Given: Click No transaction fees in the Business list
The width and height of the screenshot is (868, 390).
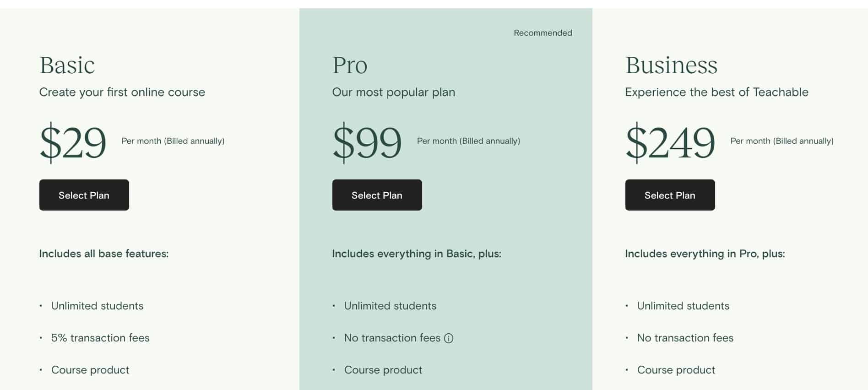Looking at the screenshot, I should tap(685, 338).
